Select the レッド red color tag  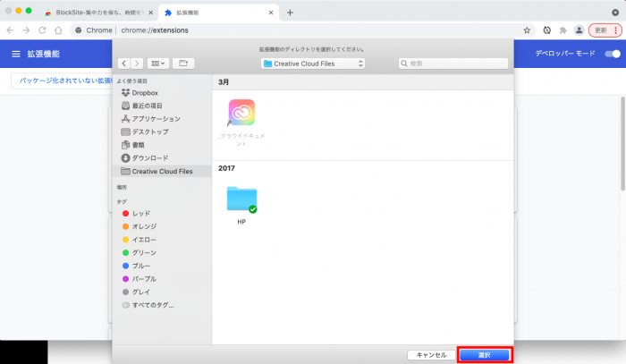pos(141,214)
